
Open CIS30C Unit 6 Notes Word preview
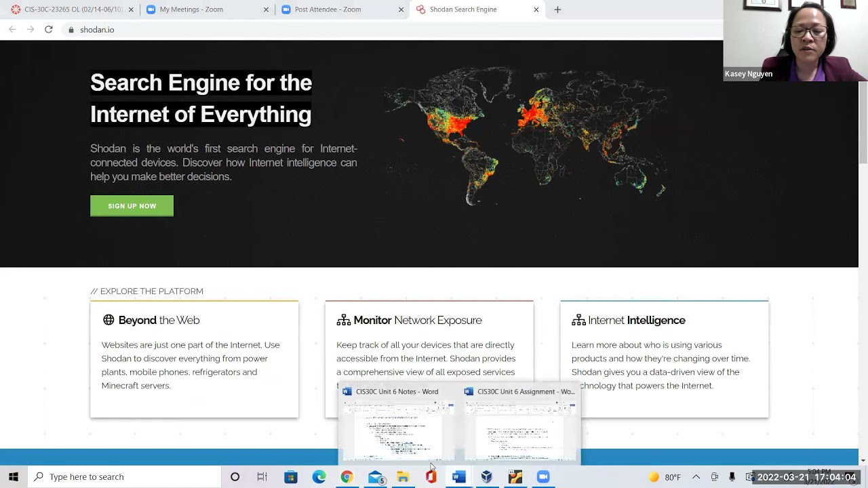click(x=397, y=424)
